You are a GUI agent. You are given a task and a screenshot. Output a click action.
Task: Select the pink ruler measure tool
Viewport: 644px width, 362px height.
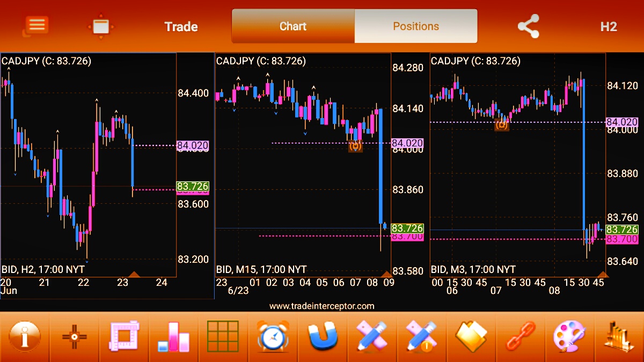coord(124,337)
